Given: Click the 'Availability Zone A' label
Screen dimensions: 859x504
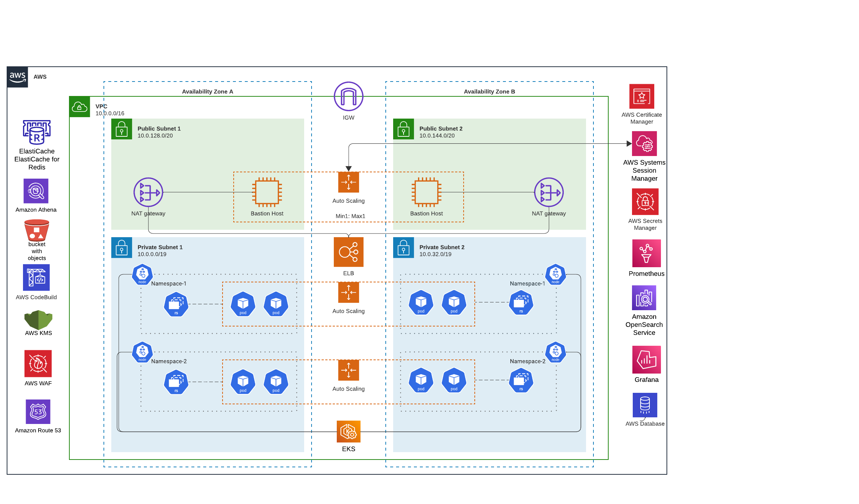Looking at the screenshot, I should [x=208, y=92].
